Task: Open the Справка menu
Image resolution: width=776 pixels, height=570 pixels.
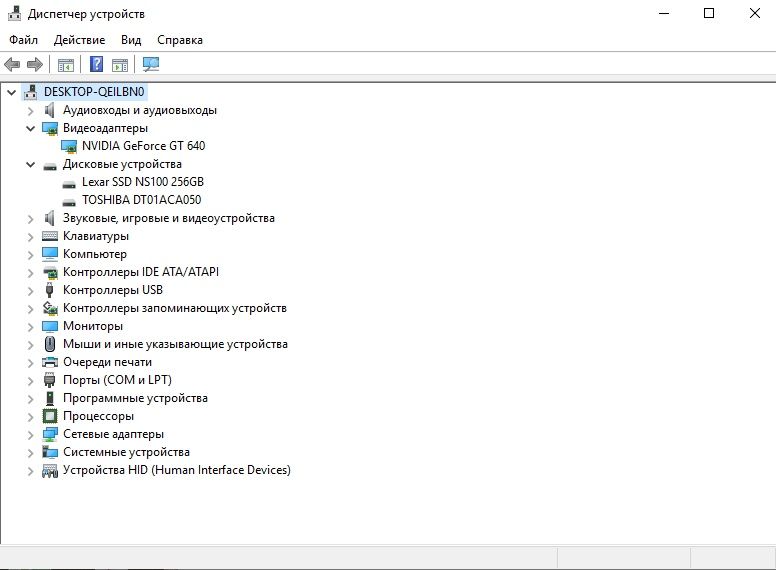Action: tap(180, 40)
